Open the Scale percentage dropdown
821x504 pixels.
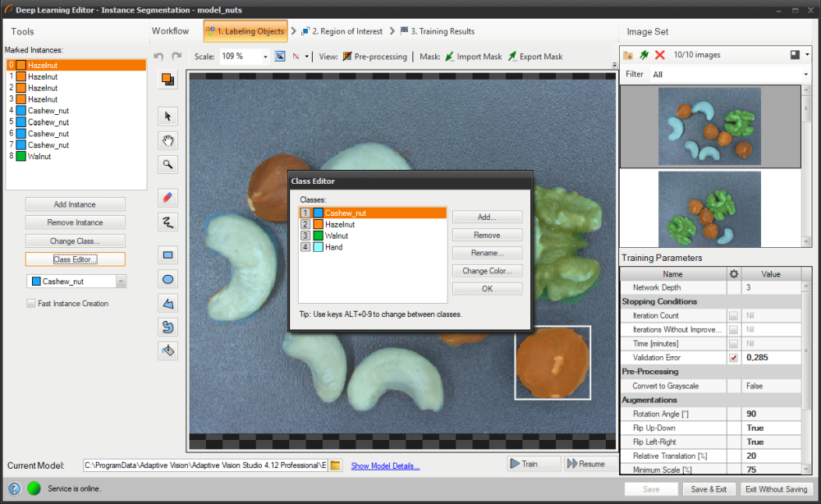[264, 57]
